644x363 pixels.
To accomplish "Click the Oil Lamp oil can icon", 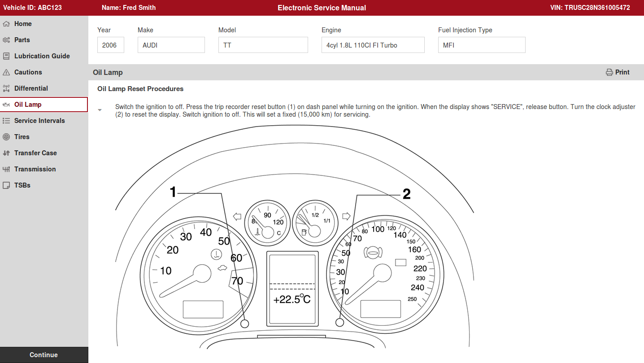I will click(6, 105).
